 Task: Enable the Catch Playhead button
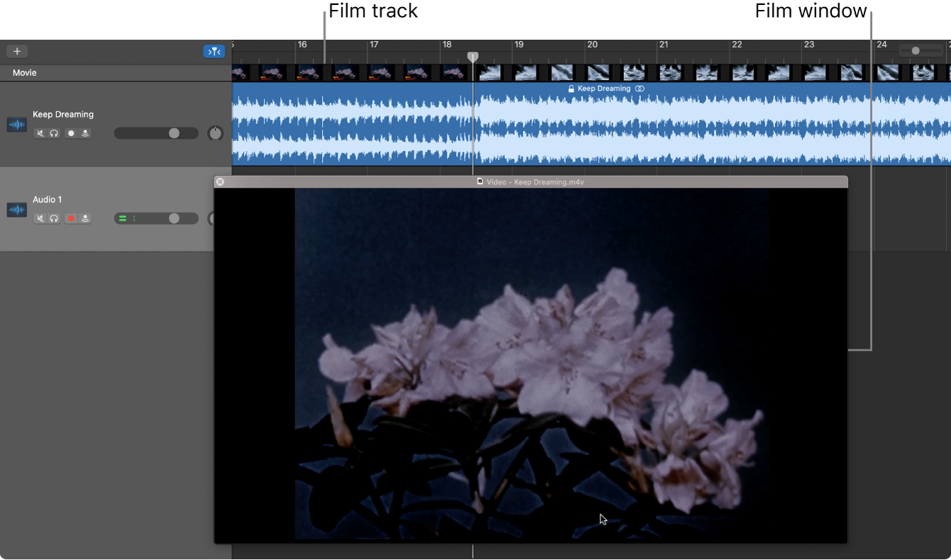click(x=214, y=50)
